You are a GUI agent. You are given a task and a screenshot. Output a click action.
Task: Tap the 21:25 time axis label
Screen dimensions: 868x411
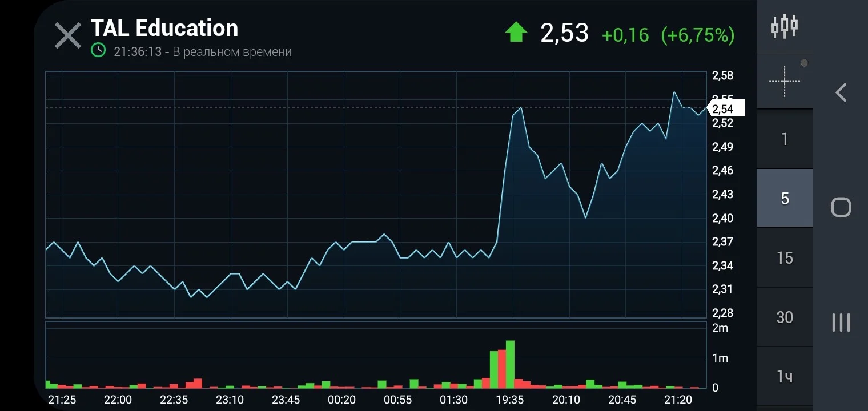(62, 400)
